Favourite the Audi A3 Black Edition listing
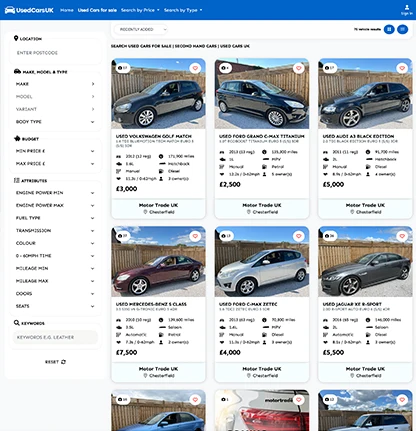416x431 pixels. (402, 68)
